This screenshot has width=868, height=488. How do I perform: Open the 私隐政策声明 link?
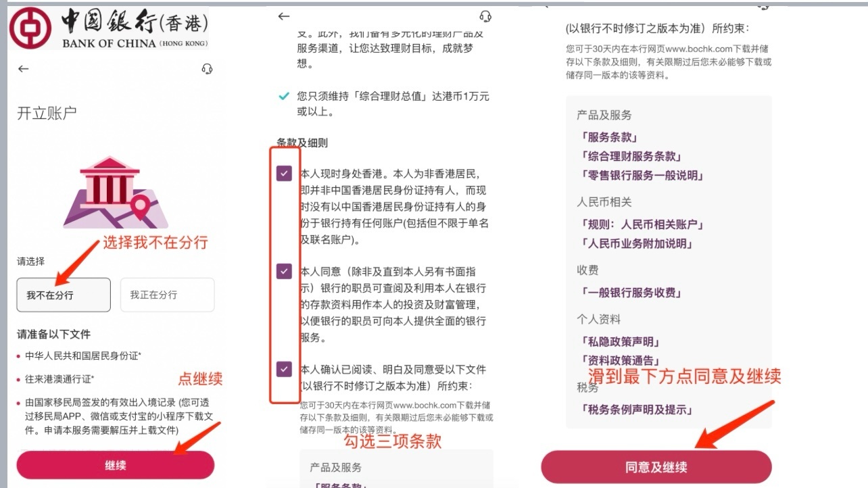click(x=619, y=342)
